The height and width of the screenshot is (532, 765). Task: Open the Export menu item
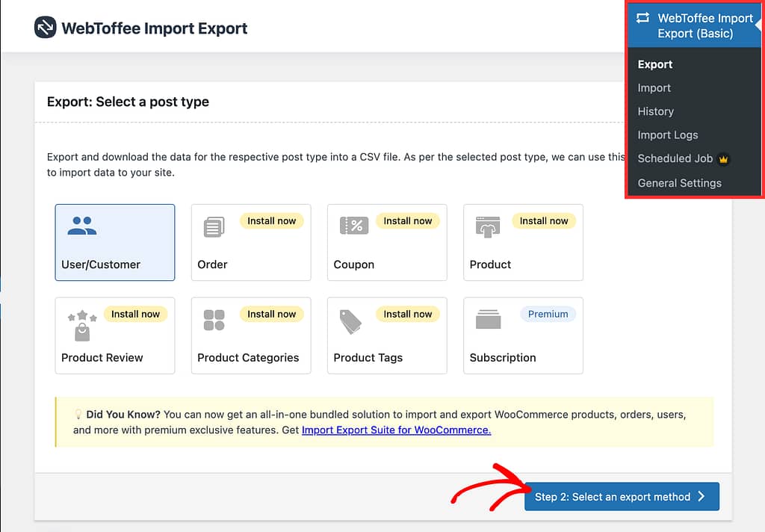pos(654,64)
